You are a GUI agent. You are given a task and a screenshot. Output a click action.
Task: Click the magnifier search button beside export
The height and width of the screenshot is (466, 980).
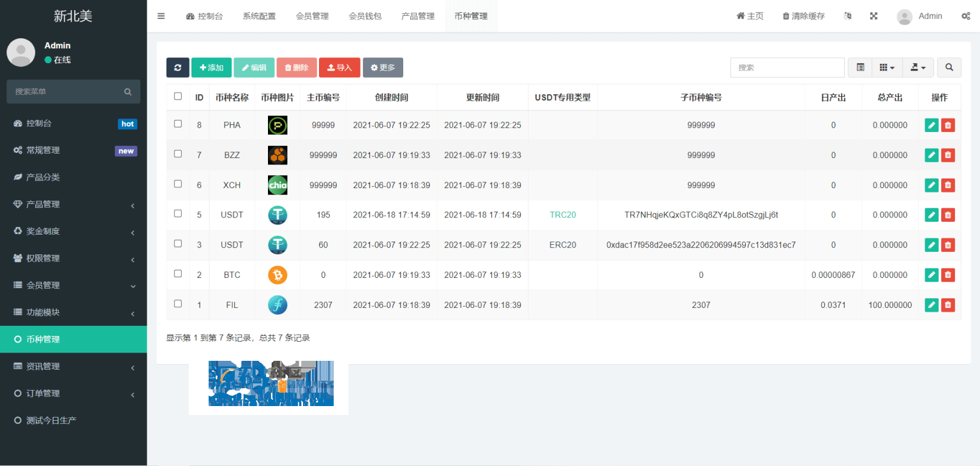pos(949,68)
